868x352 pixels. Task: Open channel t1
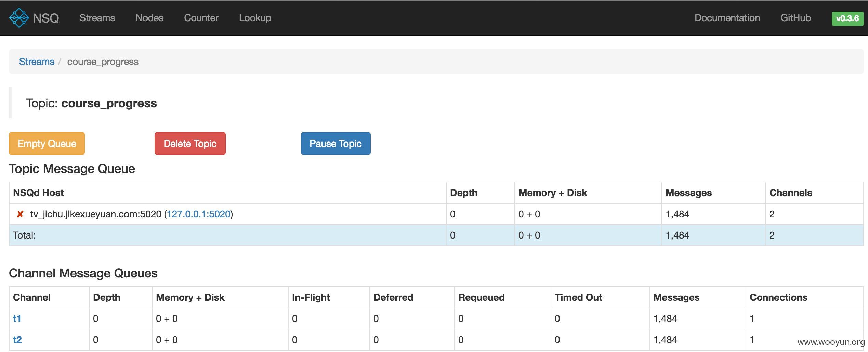17,319
